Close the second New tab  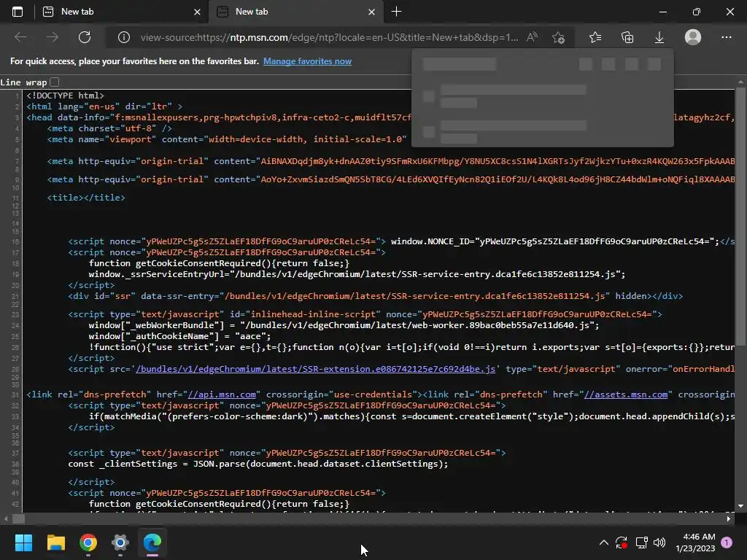371,12
